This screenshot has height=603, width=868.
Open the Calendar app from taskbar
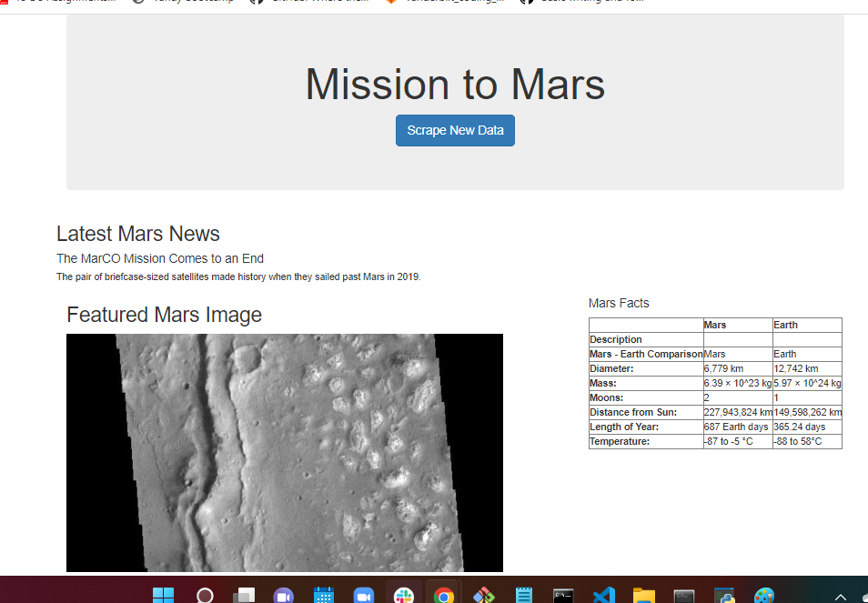[324, 595]
